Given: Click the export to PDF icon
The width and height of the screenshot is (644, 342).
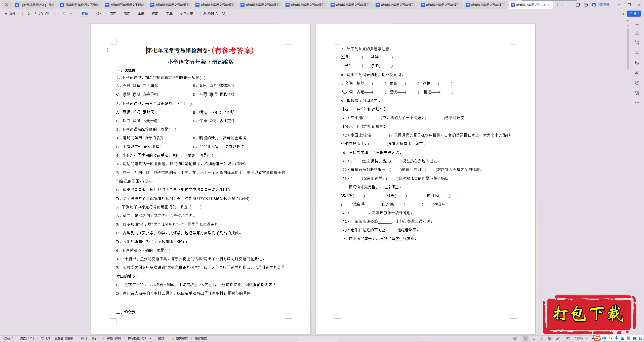Looking at the screenshot, I should 34,14.
